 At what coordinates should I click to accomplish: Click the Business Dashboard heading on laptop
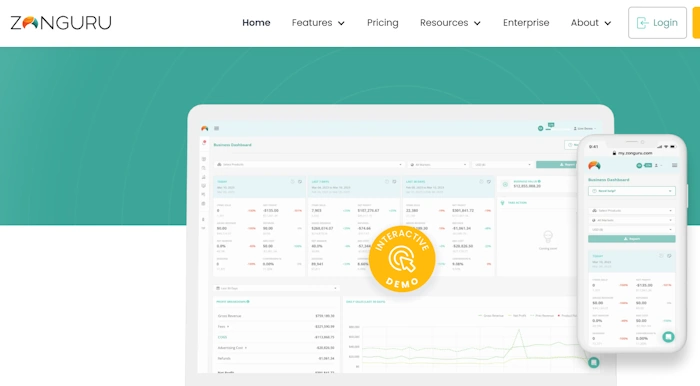[233, 145]
